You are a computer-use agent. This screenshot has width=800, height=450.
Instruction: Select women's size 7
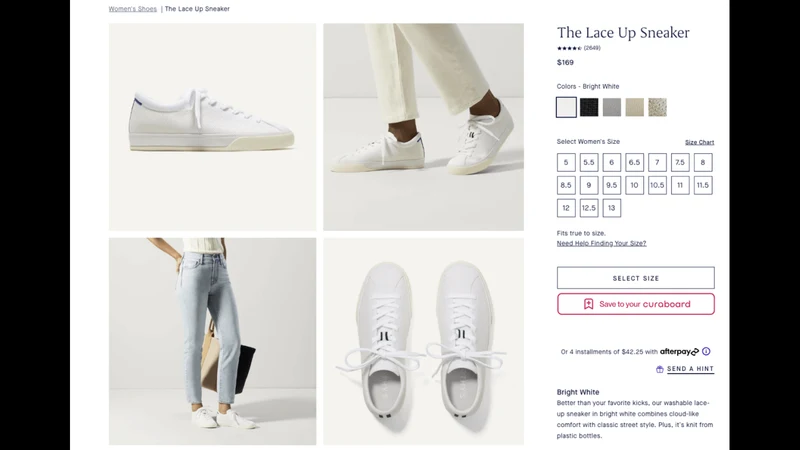coord(657,162)
